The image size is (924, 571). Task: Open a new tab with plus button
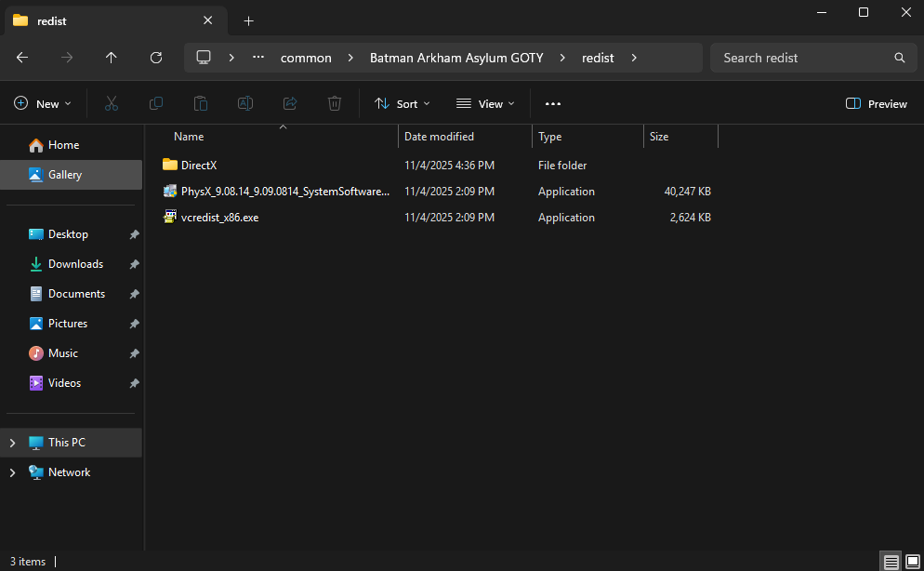(248, 20)
